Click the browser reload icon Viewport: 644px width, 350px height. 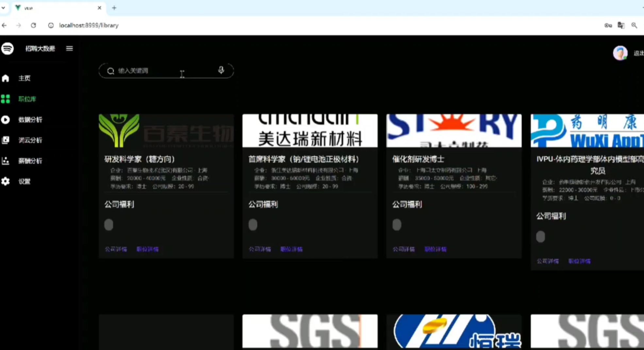[x=33, y=25]
